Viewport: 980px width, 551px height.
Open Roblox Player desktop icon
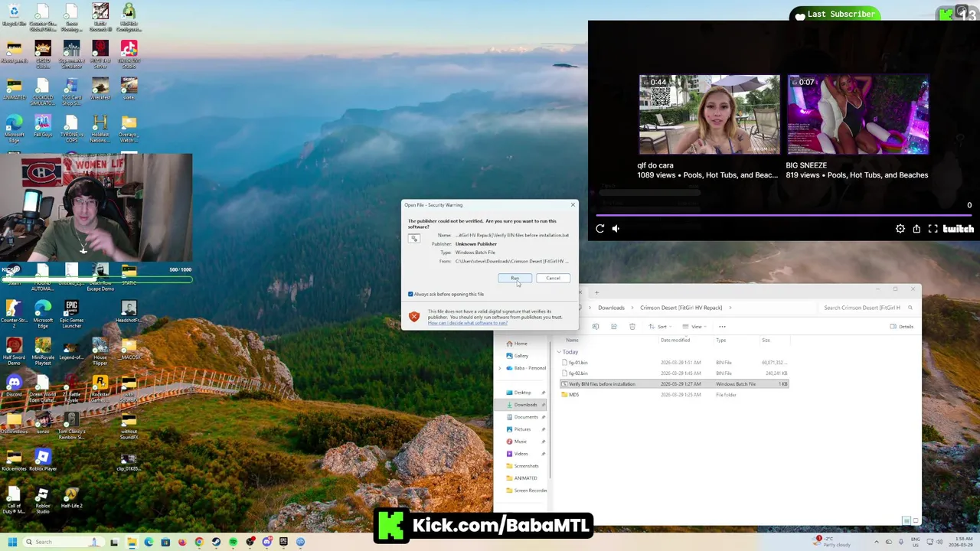(x=43, y=460)
